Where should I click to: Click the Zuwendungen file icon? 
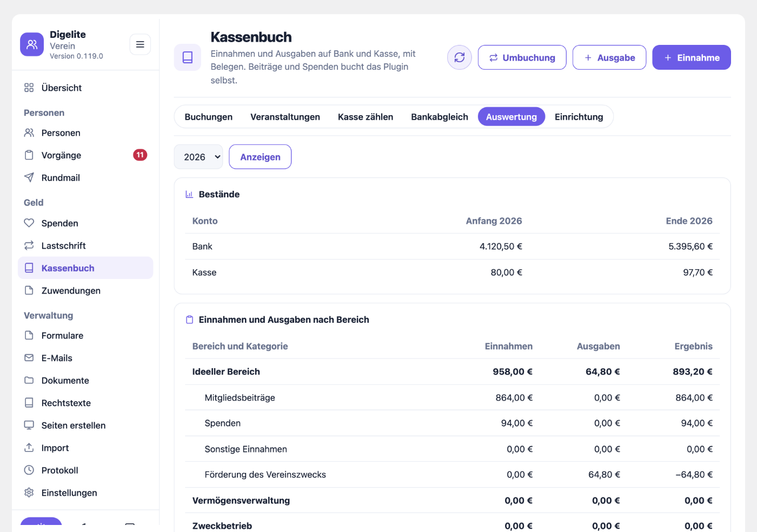tap(29, 290)
